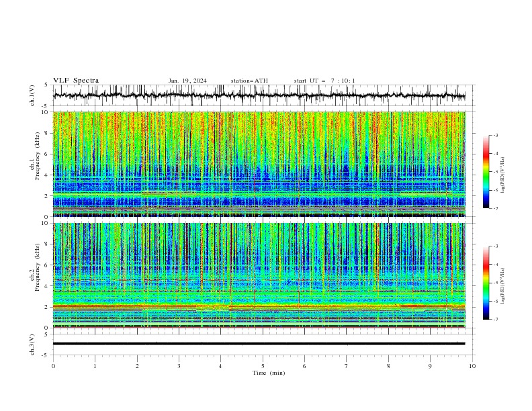The height and width of the screenshot is (411, 532).
Task: Click the time-axis tick label "3"
Action: [179, 366]
